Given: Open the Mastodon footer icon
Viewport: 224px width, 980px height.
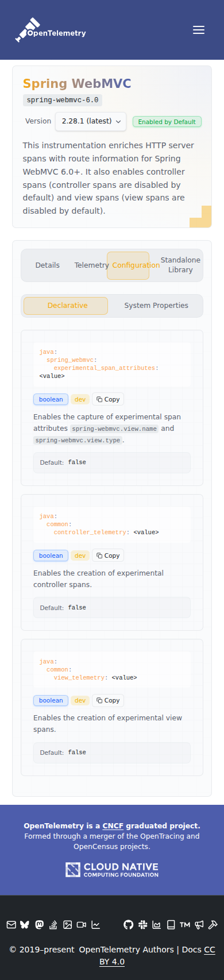Looking at the screenshot, I should point(39,925).
